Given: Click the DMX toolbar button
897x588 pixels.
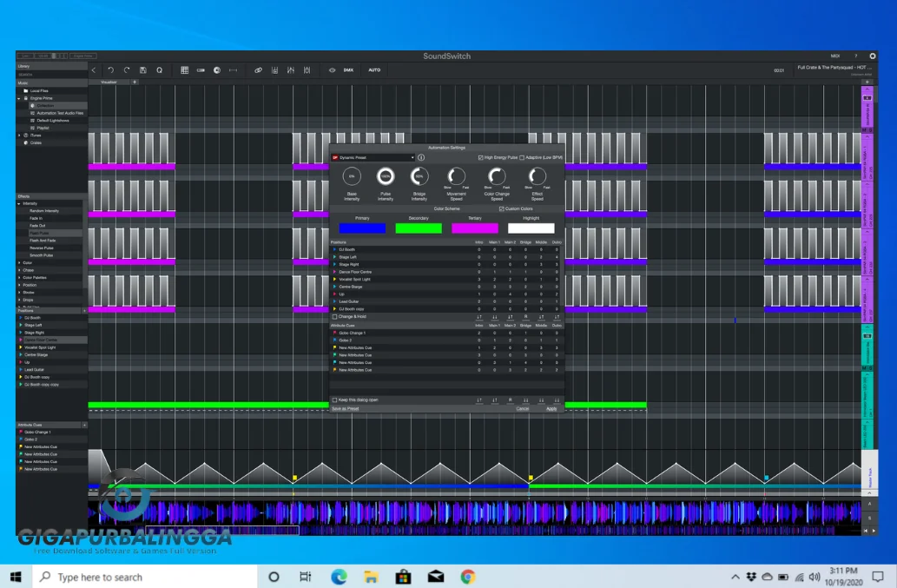Looking at the screenshot, I should coord(348,70).
